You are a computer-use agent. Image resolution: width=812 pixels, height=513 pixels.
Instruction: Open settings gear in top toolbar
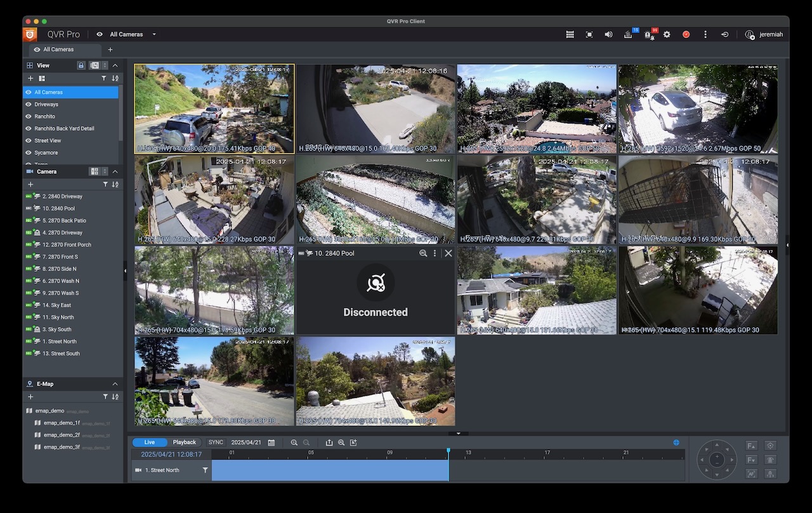[x=667, y=34]
